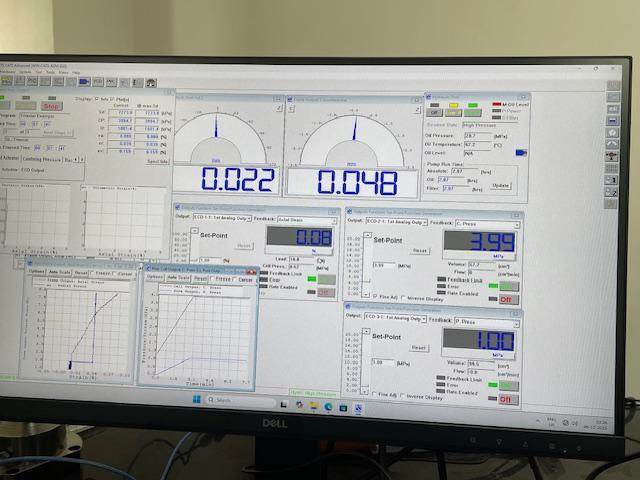Click the Oil Pressure value field
The image size is (640, 480).
(478, 136)
